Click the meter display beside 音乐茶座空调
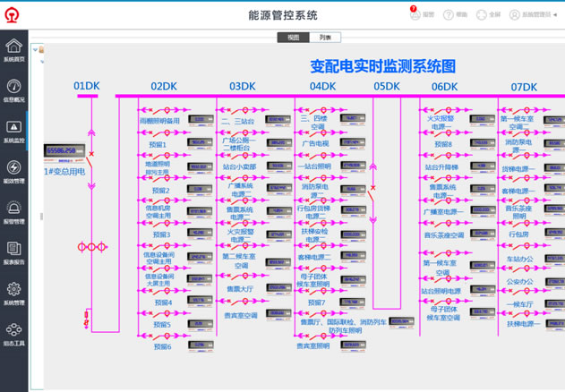The width and height of the screenshot is (565, 392). tap(483, 234)
